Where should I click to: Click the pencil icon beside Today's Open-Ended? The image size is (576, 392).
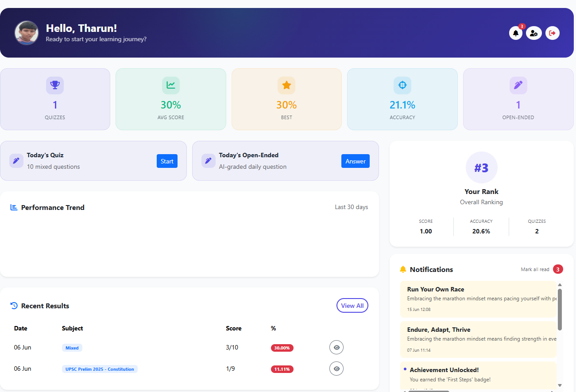coord(209,161)
